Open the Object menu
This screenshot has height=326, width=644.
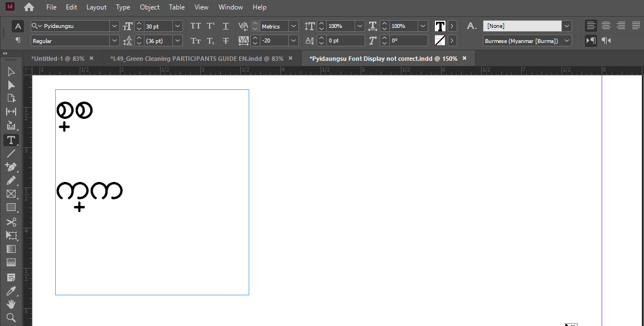(x=149, y=7)
